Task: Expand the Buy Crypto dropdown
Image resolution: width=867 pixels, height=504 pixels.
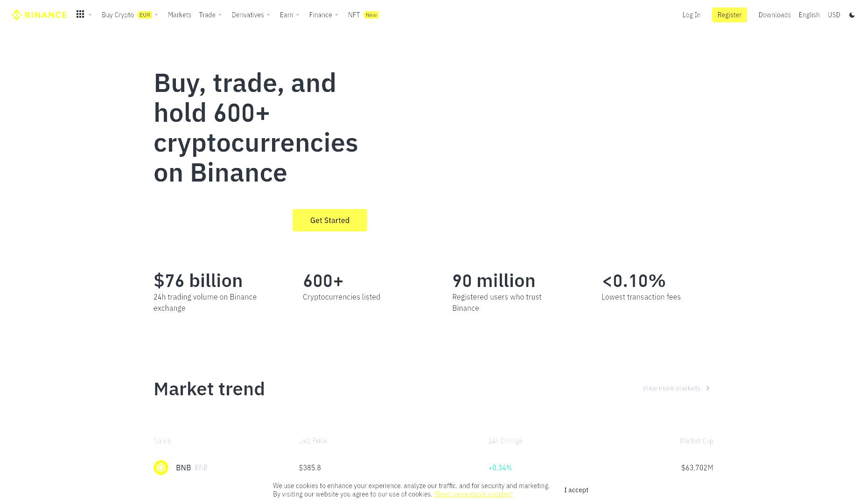Action: (130, 15)
